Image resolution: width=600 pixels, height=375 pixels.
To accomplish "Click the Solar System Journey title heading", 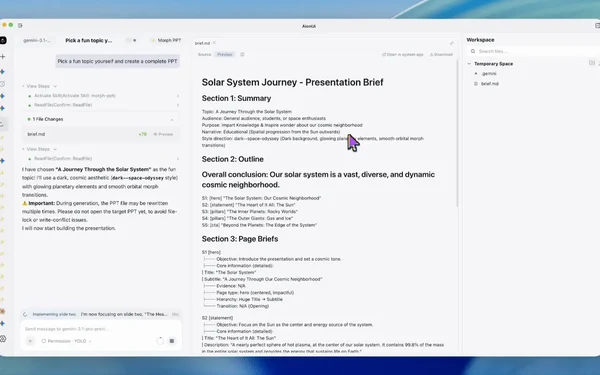I will click(x=292, y=82).
